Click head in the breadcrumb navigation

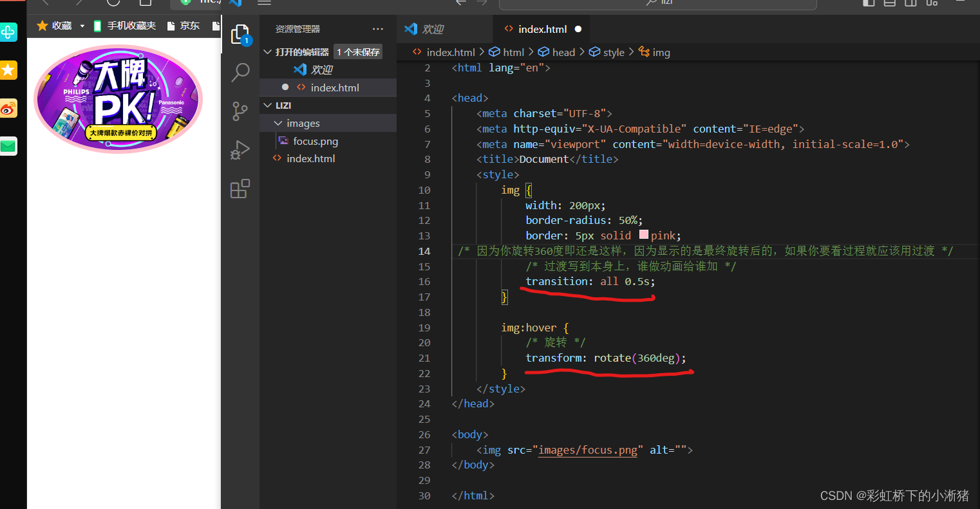(563, 51)
